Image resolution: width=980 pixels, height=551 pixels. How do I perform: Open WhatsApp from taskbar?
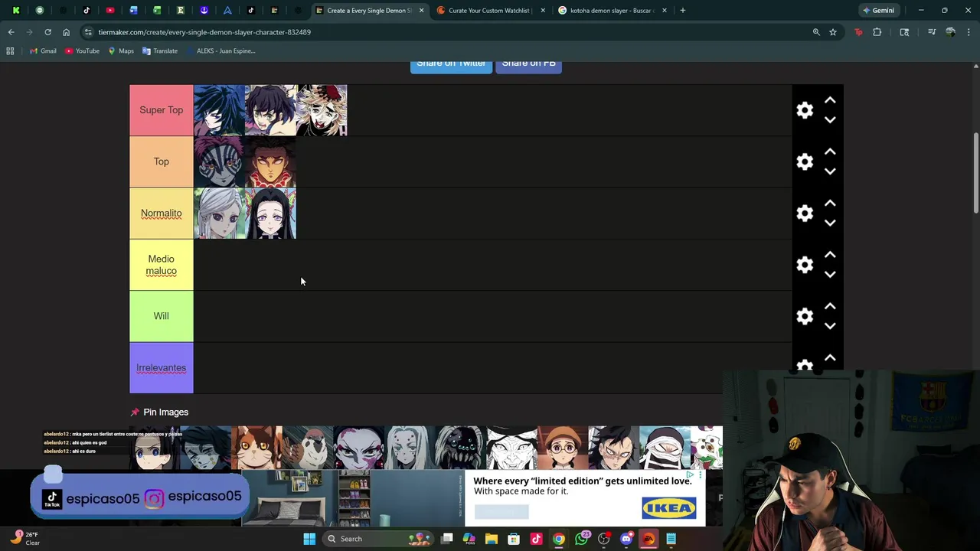click(x=582, y=539)
